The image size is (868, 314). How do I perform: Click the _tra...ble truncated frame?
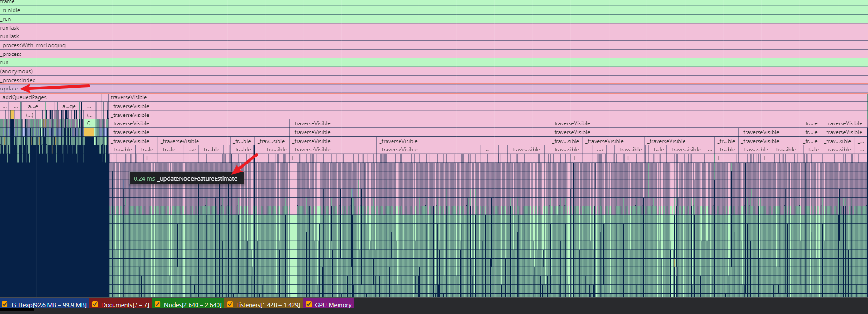point(122,150)
